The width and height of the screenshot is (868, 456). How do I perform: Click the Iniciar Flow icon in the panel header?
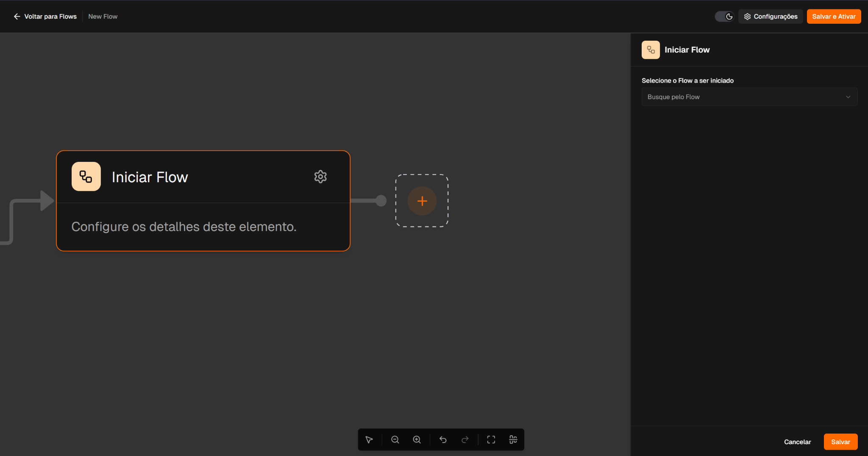(651, 50)
